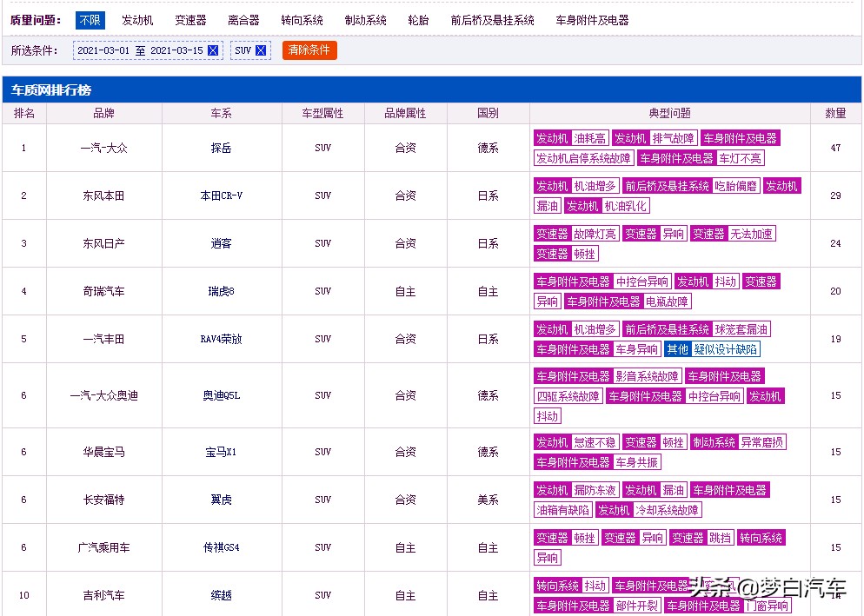Click the brand name 吉利汽车
Image resolution: width=864 pixels, height=616 pixels.
coord(103,595)
